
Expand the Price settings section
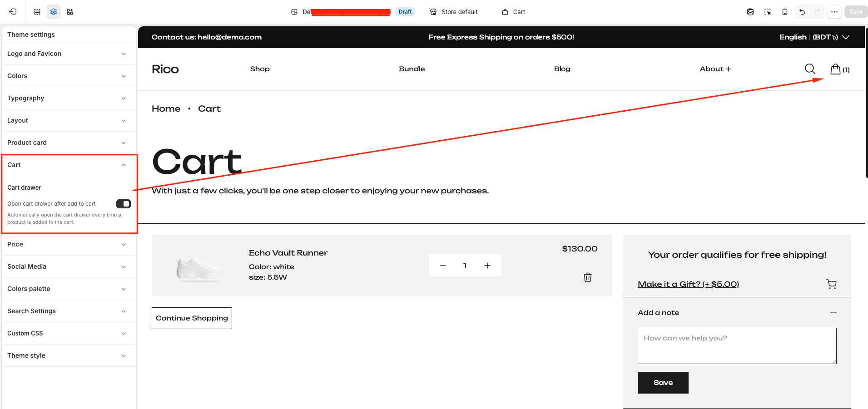tap(69, 244)
